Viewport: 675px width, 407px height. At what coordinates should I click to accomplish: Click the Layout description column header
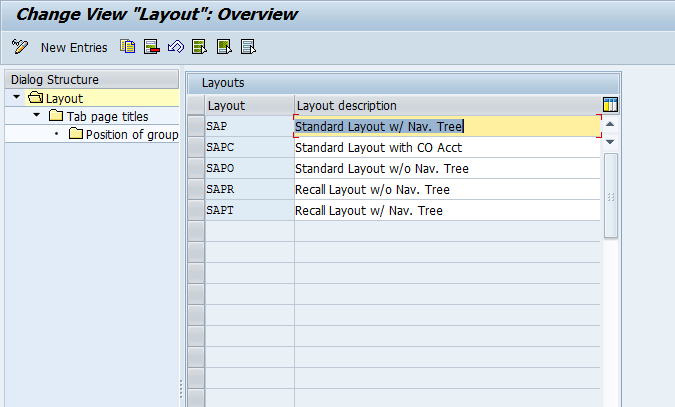(x=448, y=106)
